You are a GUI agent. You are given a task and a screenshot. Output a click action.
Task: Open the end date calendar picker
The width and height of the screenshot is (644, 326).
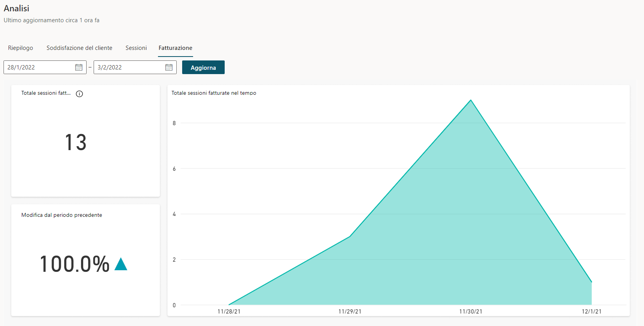coord(169,67)
